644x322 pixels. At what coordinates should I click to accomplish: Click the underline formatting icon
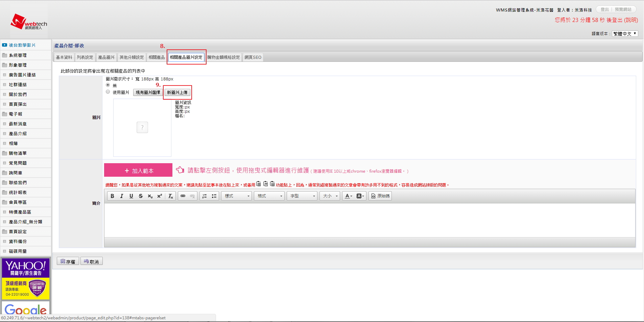(131, 196)
